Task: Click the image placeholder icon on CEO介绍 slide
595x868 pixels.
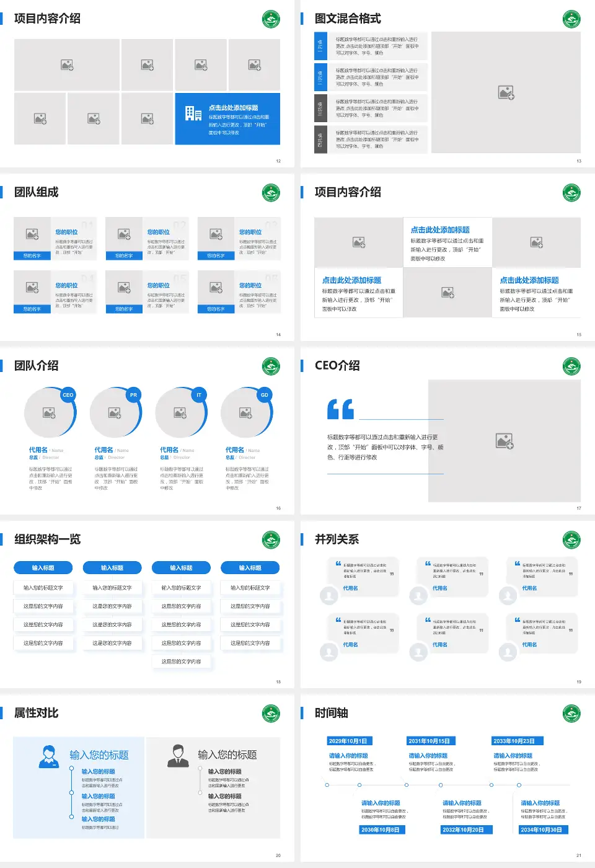Action: click(505, 441)
